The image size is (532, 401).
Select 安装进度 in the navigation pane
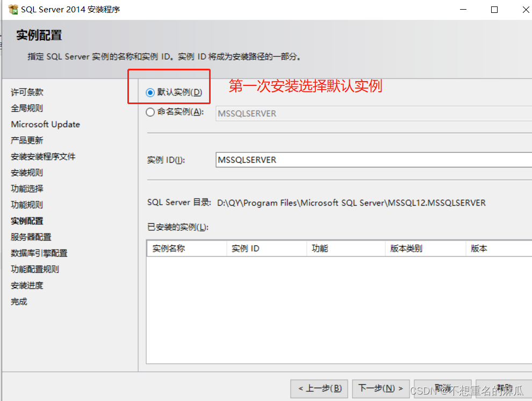coord(27,285)
